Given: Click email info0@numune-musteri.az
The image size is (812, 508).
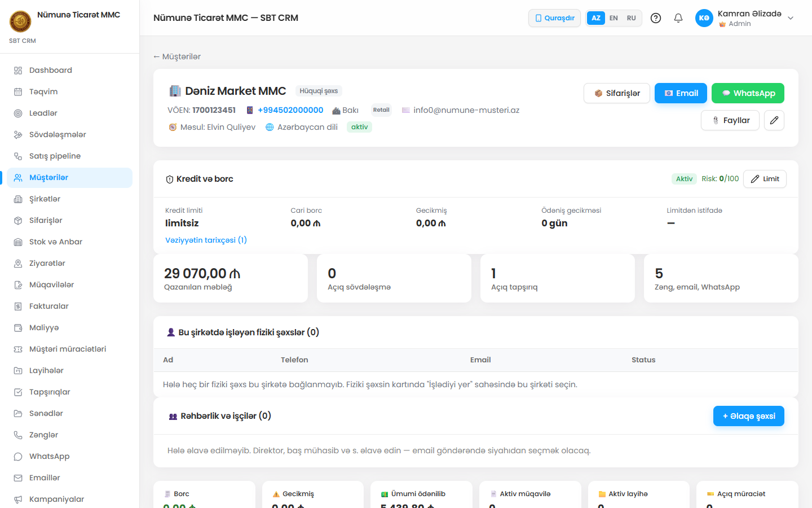Looking at the screenshot, I should point(466,110).
